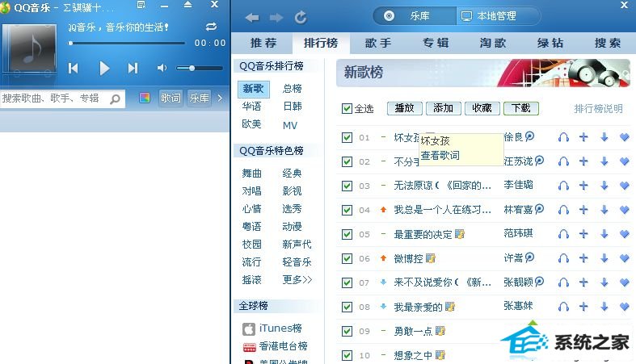Open the player menu icon in title bar

141,5
